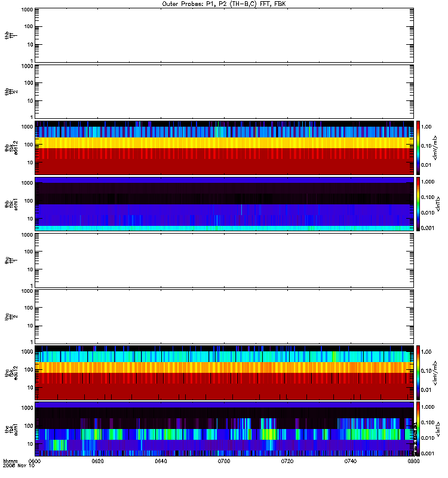Click the 0.01 tick on the thb edc12 color bar
Screen dimensions: 448x478
(426, 165)
